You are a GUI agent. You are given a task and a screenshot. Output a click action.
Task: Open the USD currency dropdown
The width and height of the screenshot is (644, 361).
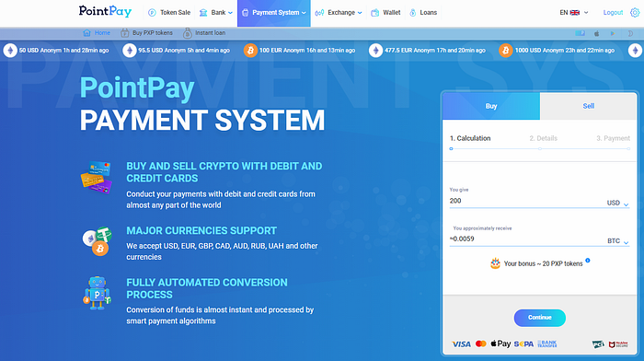pyautogui.click(x=617, y=204)
